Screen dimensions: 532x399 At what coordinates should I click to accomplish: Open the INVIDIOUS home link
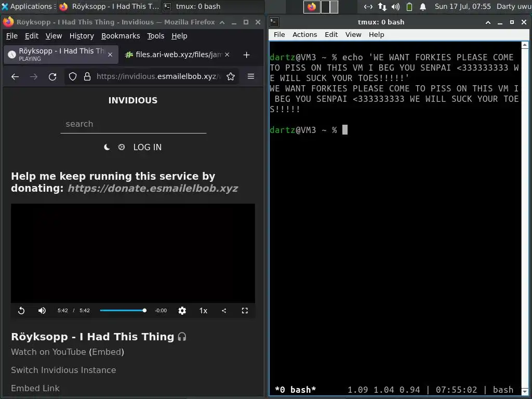tap(133, 100)
